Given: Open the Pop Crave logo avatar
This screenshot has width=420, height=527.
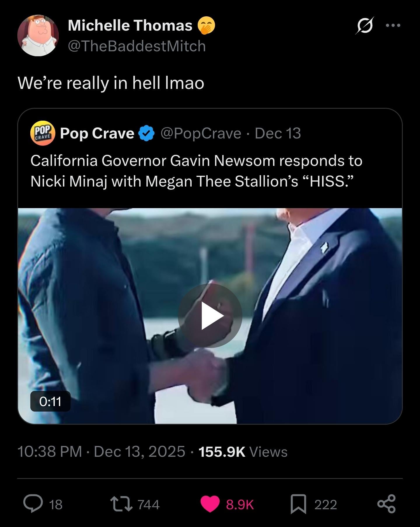Looking at the screenshot, I should point(43,133).
